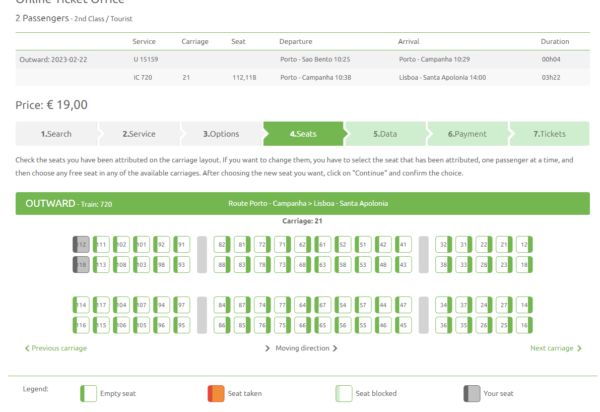This screenshot has width=600, height=412.
Task: Choose seat 25
Action: pyautogui.click(x=504, y=325)
